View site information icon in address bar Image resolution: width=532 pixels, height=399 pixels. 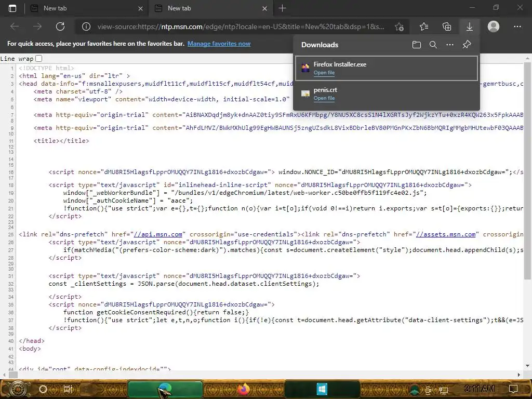pos(86,26)
